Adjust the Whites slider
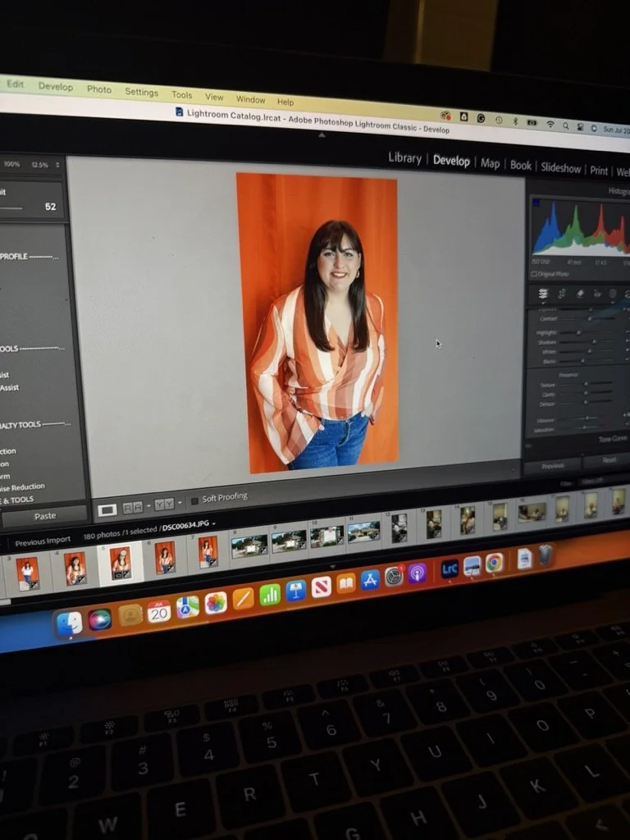This screenshot has width=630, height=840. click(587, 352)
